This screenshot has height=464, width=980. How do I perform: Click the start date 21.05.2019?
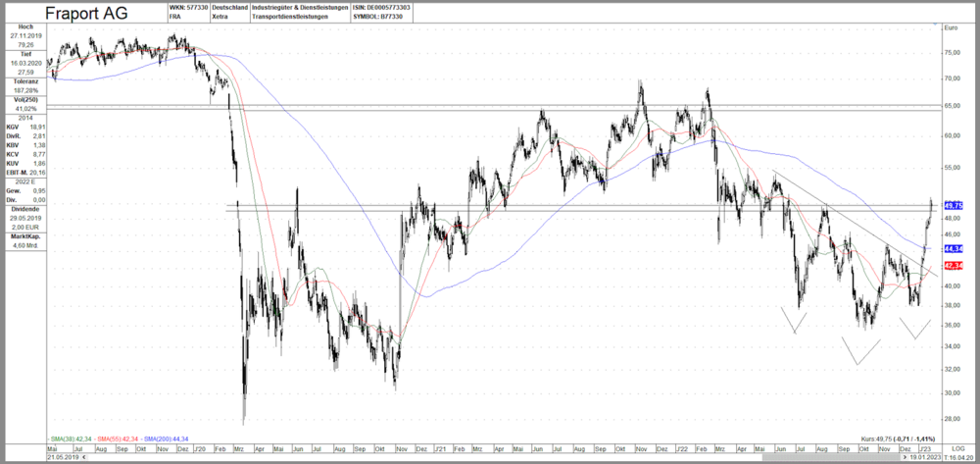pyautogui.click(x=63, y=458)
